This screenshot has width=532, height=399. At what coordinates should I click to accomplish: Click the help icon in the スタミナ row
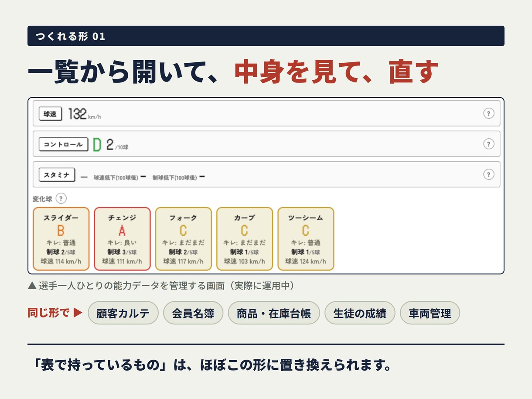coord(488,174)
